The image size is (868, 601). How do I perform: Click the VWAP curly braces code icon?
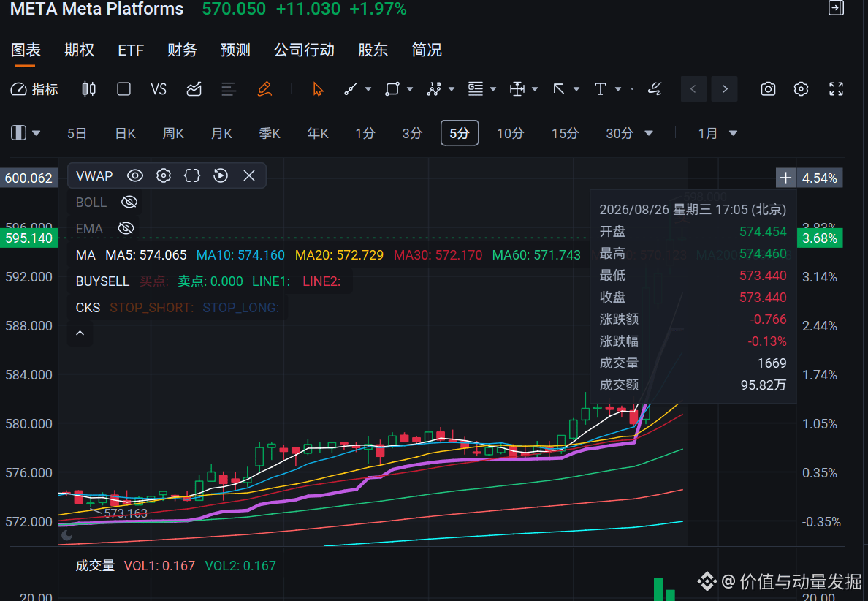192,175
